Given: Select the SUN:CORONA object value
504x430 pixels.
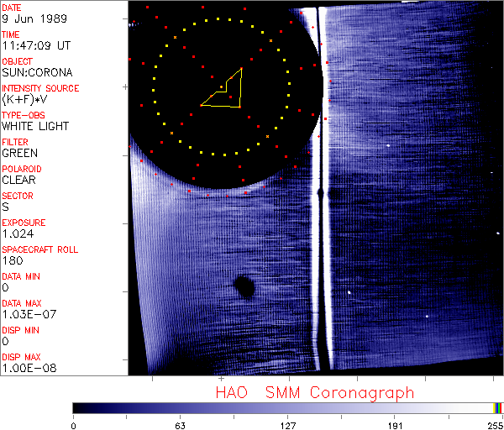Looking at the screenshot, I should coord(37,72).
